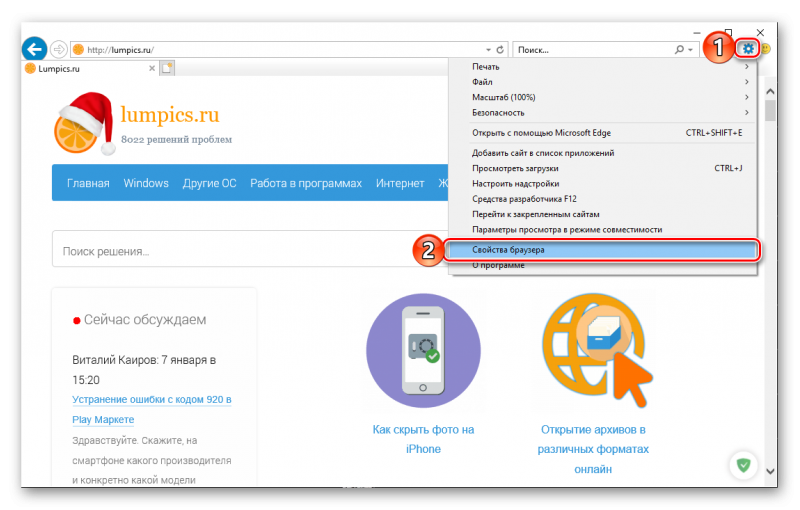Image resolution: width=800 pixels, height=510 pixels.
Task: Click the smiley feedback icon
Action: pos(765,49)
